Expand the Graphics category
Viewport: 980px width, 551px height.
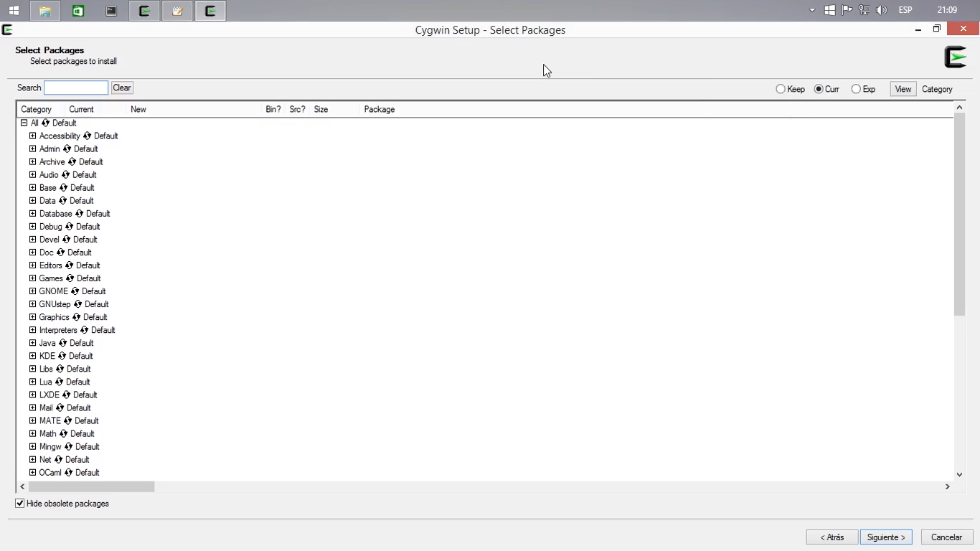32,316
